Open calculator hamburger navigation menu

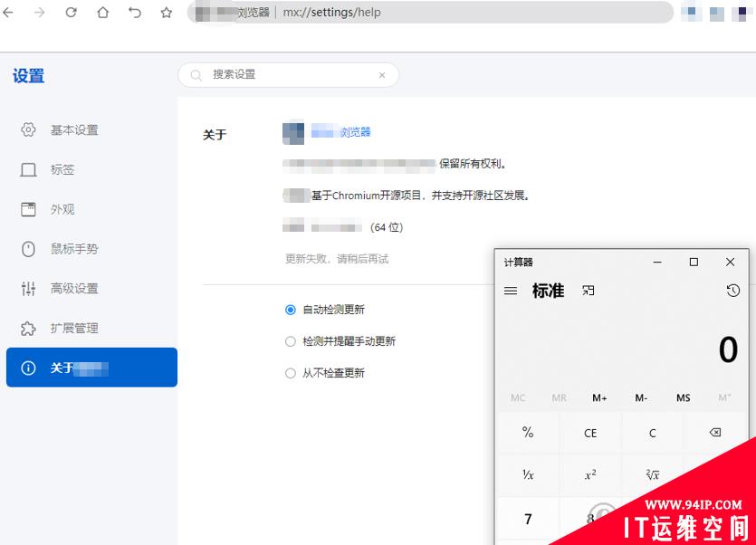pyautogui.click(x=511, y=291)
